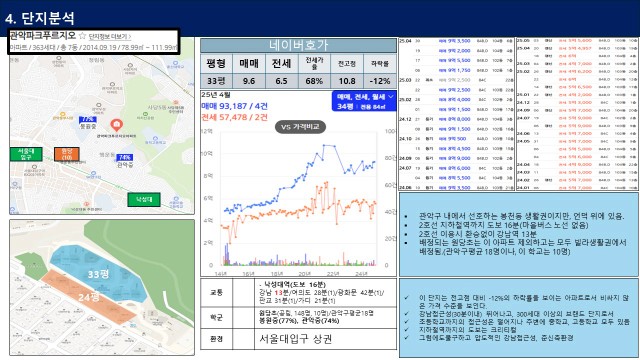Click the green 낙성대 station label
Image resolution: width=640 pixels, height=360 pixels.
(144, 200)
